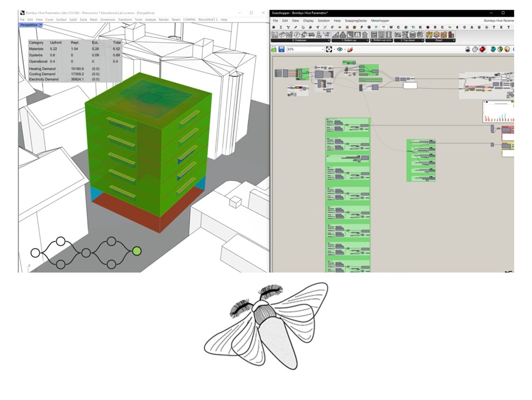Click the Heating Demand value 15160.6
The image size is (532, 400).
pos(77,69)
